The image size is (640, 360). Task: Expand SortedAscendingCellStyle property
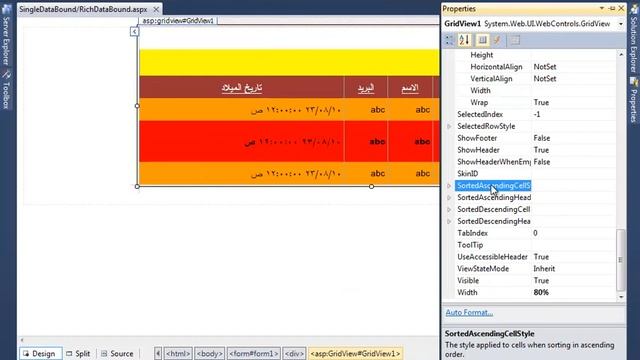(449, 186)
